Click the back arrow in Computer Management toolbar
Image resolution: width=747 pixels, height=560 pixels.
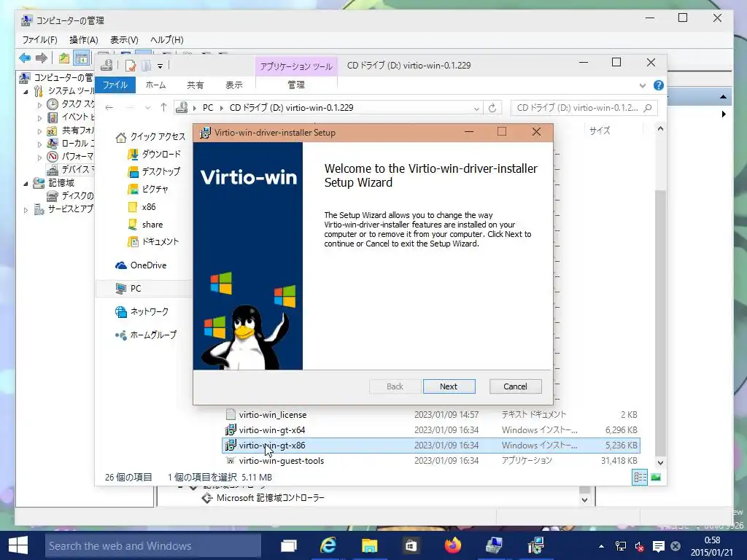tap(25, 58)
